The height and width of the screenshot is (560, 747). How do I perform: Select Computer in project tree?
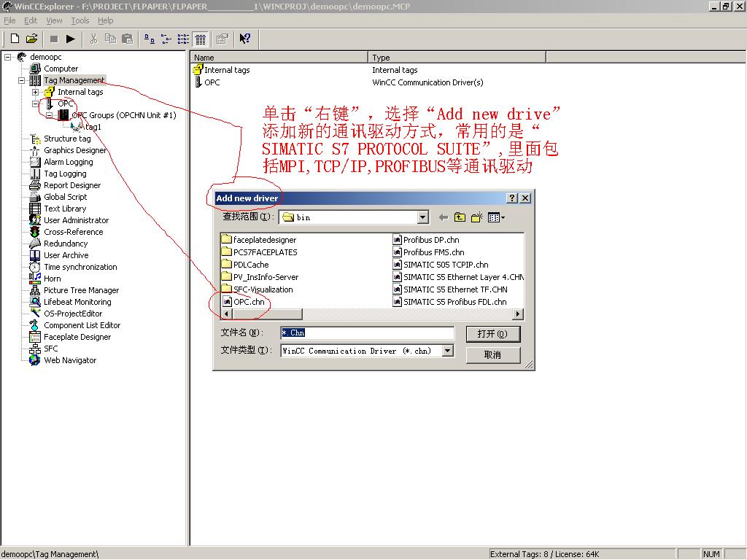61,69
